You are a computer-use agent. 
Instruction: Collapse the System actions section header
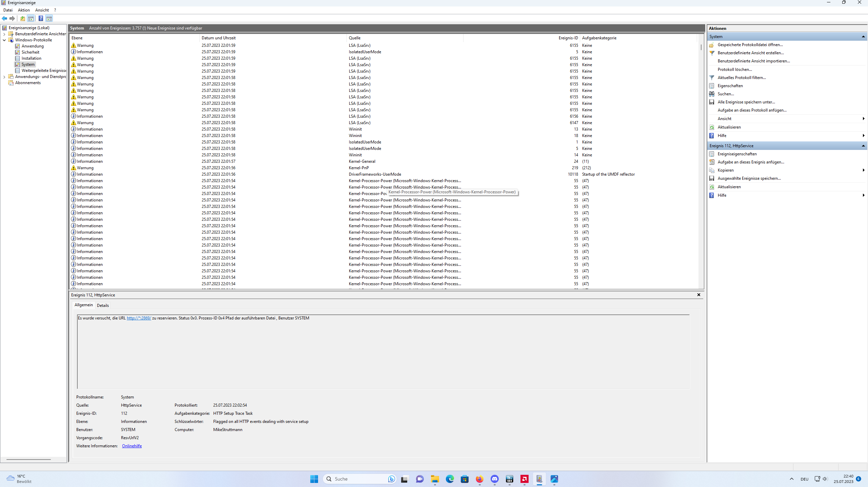(x=863, y=37)
